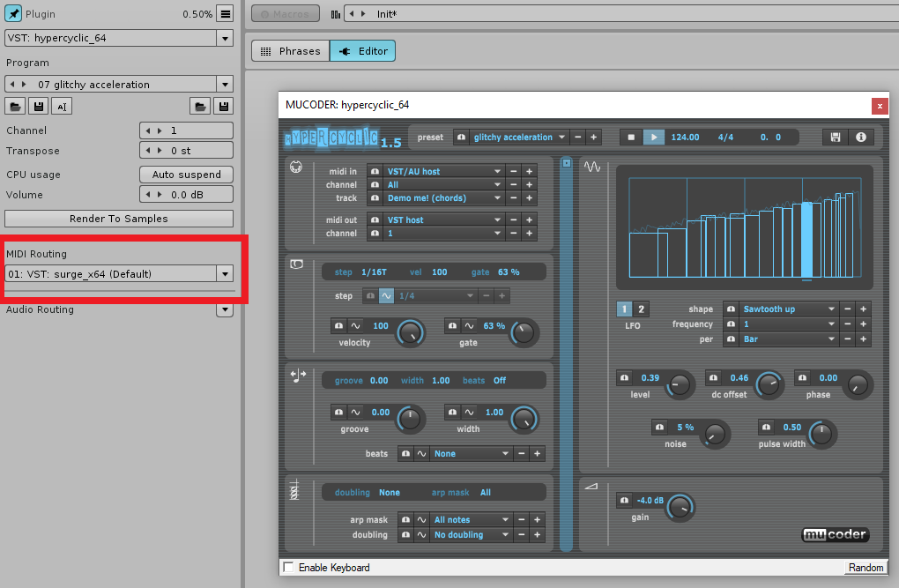Screen dimensions: 899x588
Task: Select LFO tab 1
Action: tap(624, 309)
